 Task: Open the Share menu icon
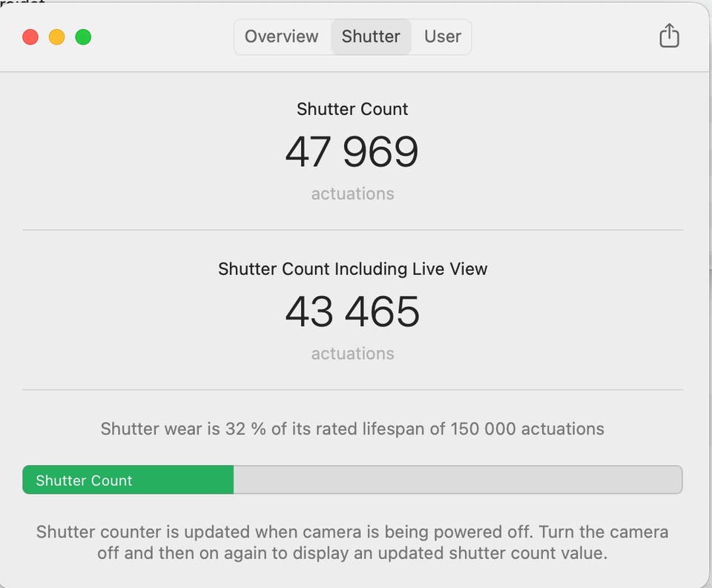coord(669,36)
